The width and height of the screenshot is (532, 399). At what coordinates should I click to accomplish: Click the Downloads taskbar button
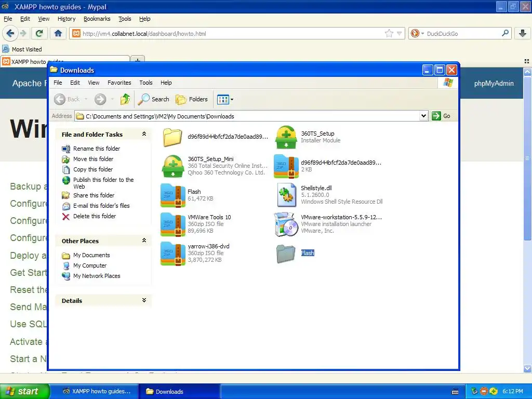pyautogui.click(x=179, y=391)
